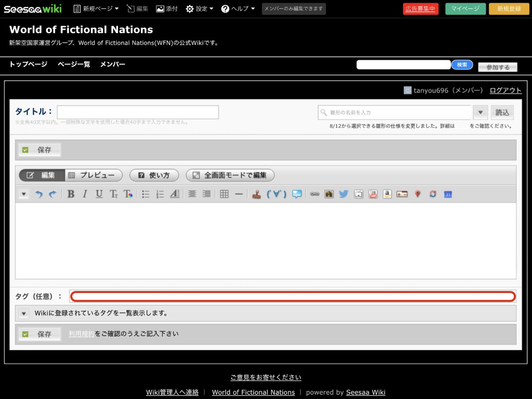This screenshot has width=532, height=399.
Task: Click the Seesaa Wiki logo
Action: click(x=33, y=9)
